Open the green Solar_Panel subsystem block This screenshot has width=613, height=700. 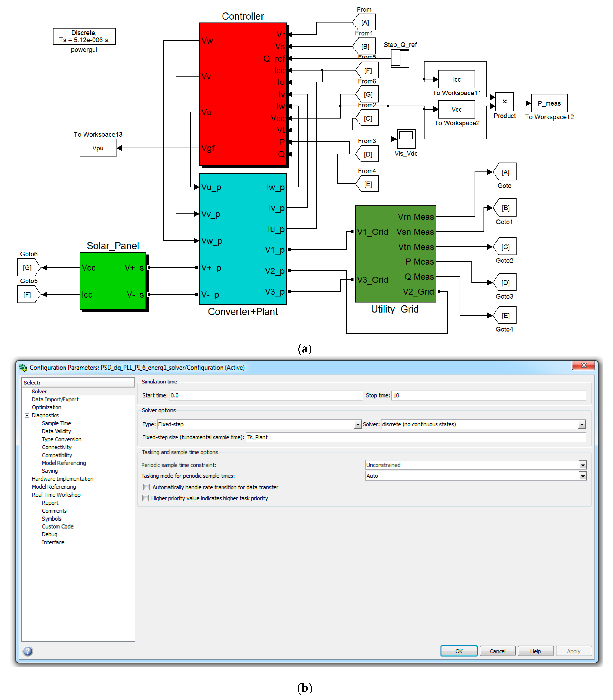coord(113,281)
